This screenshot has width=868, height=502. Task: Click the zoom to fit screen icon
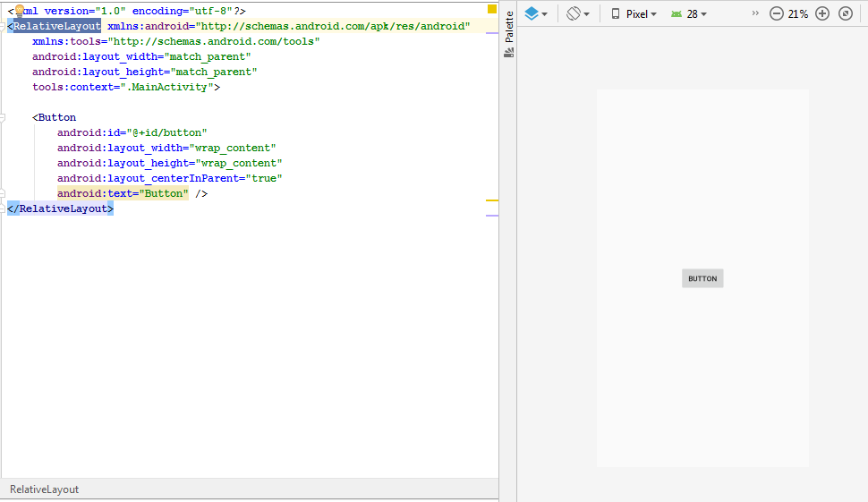[846, 14]
